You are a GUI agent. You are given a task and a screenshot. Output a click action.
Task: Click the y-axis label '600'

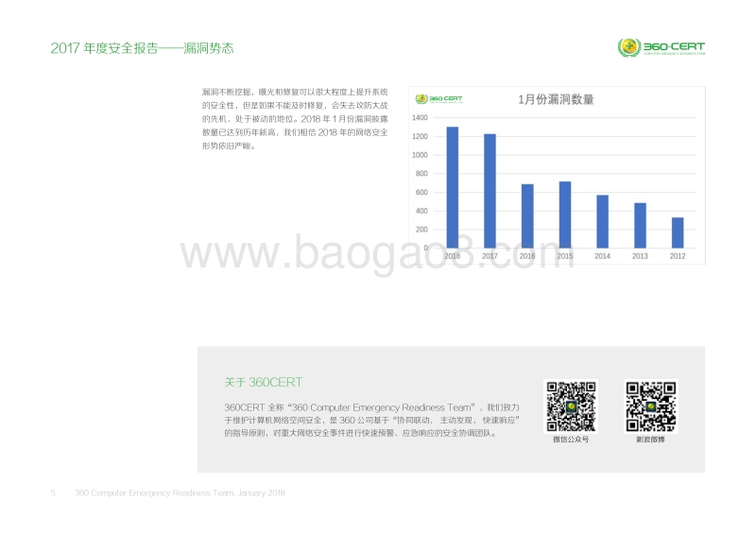(421, 192)
